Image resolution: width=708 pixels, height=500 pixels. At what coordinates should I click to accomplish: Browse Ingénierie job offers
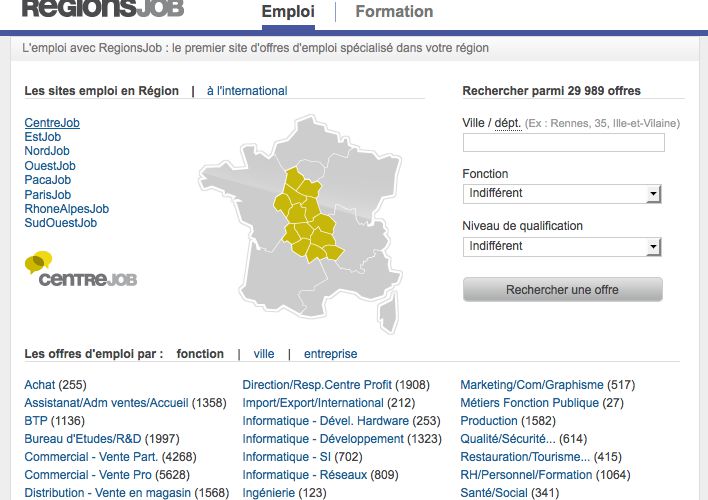(269, 493)
